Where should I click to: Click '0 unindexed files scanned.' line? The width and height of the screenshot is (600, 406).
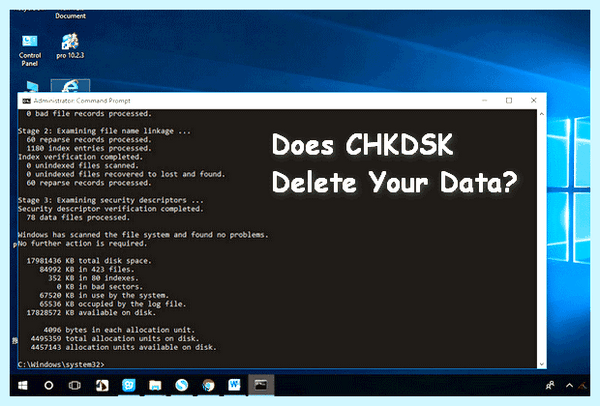82,166
